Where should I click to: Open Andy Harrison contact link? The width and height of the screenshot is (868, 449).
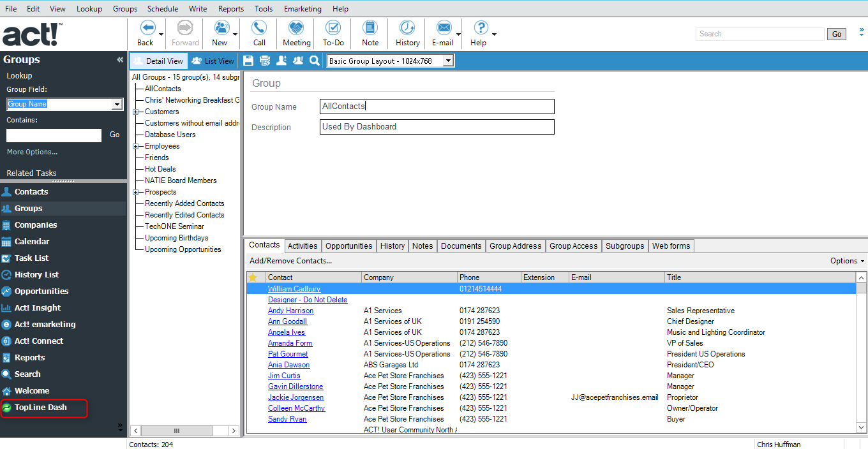coord(290,311)
